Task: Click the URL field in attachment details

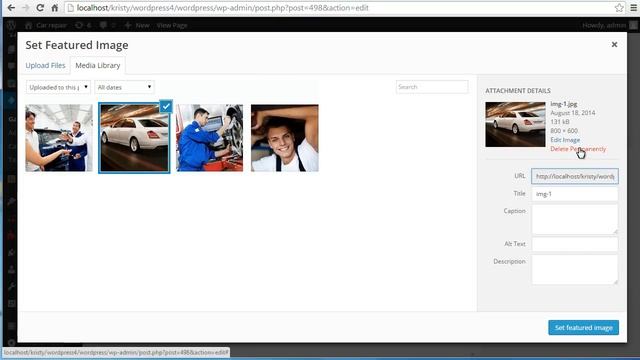Action: pyautogui.click(x=575, y=176)
